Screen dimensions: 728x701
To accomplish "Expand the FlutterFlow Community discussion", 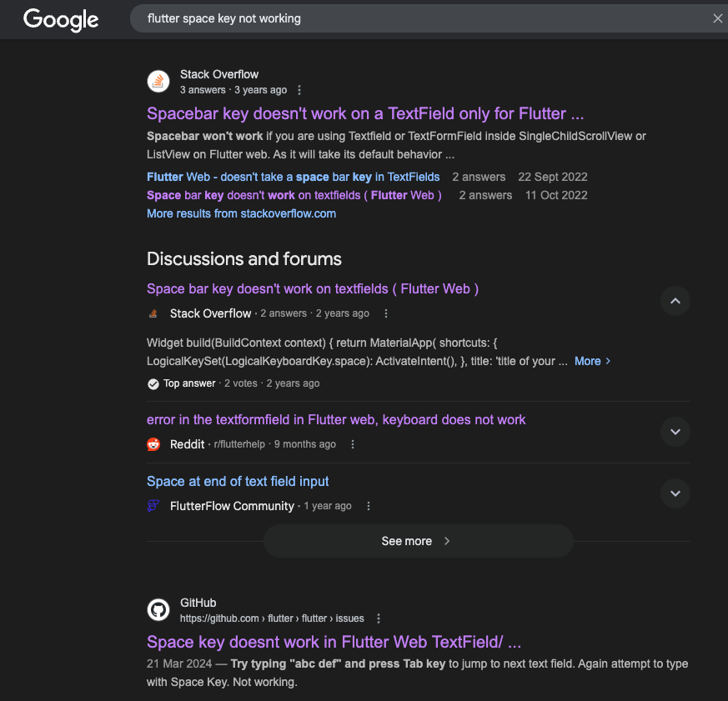I will pyautogui.click(x=675, y=493).
